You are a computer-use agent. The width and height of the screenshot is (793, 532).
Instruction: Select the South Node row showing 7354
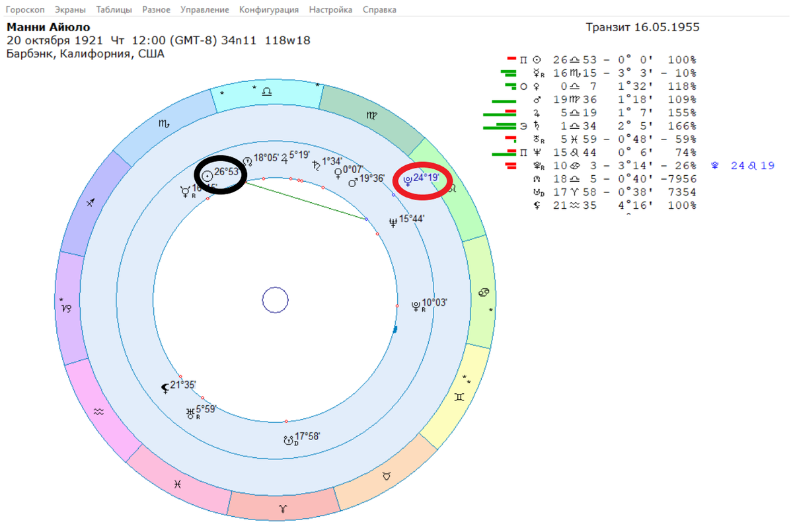tap(615, 192)
